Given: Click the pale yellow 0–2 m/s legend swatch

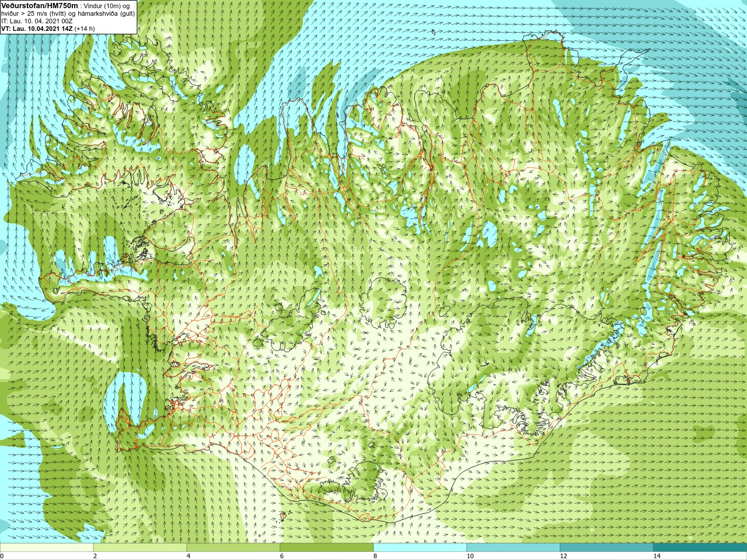Looking at the screenshot, I should (x=47, y=548).
